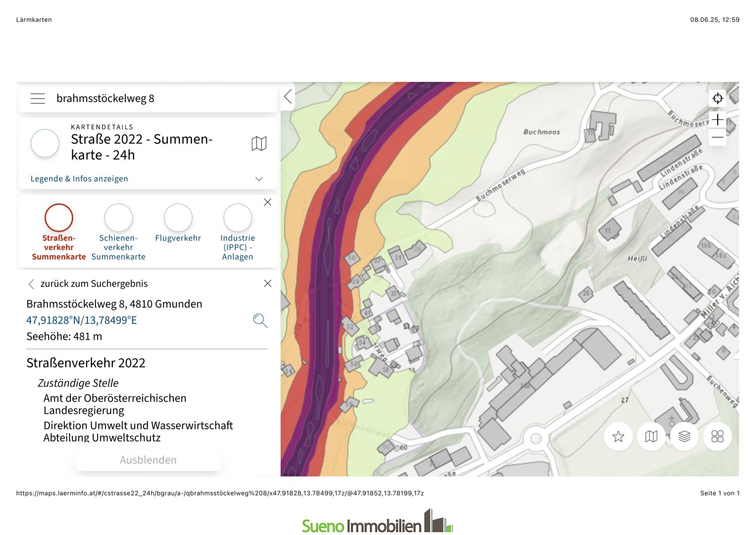Screen dimensions: 756x535
Task: Click map icon in Kartendetails card
Action: (259, 144)
